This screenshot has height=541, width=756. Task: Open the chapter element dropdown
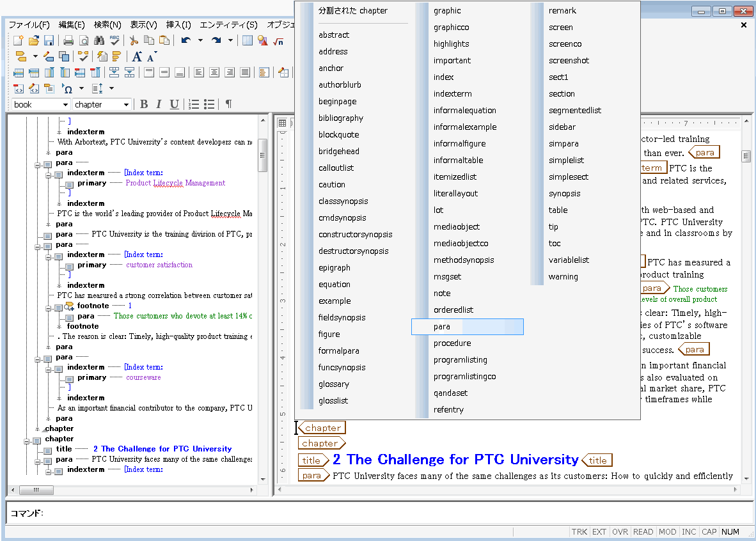pyautogui.click(x=127, y=105)
